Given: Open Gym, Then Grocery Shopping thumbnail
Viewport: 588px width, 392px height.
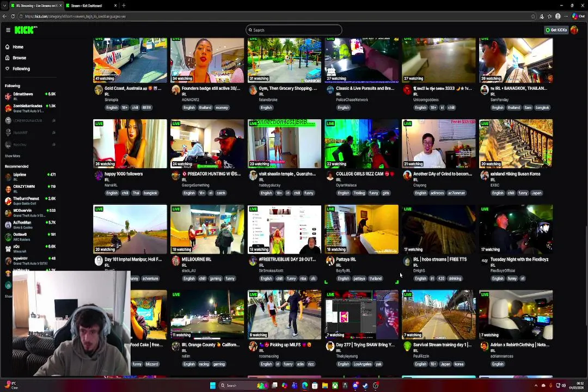Looking at the screenshot, I should [284, 60].
